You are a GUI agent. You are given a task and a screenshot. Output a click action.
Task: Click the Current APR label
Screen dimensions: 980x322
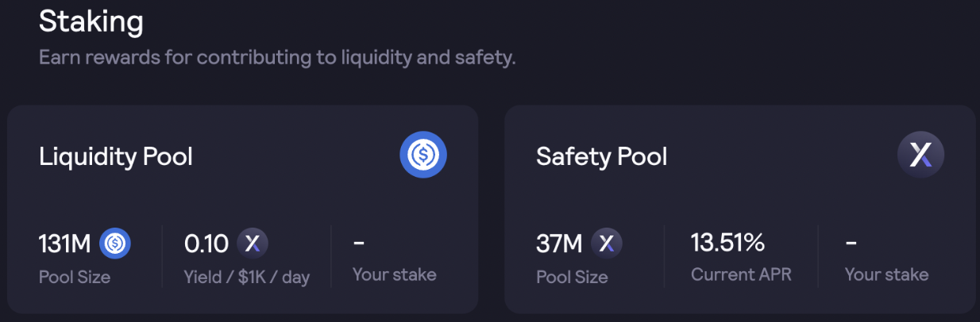point(741,274)
